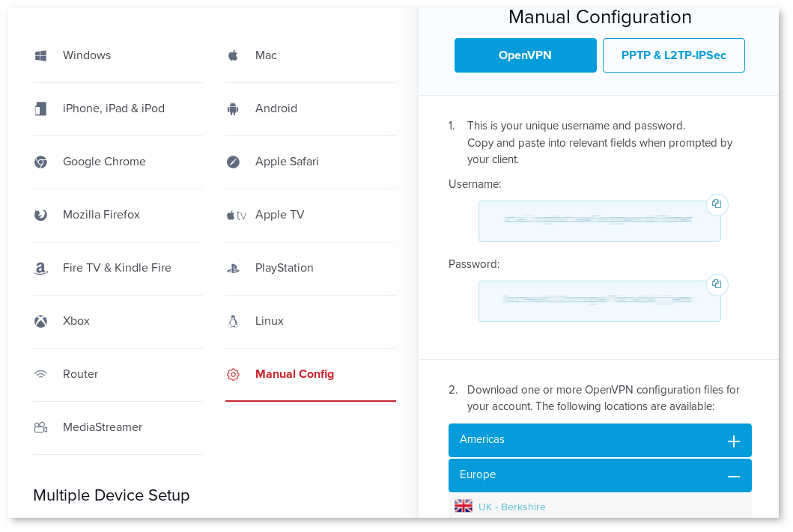Collapse the Europe locations section

coord(733,477)
